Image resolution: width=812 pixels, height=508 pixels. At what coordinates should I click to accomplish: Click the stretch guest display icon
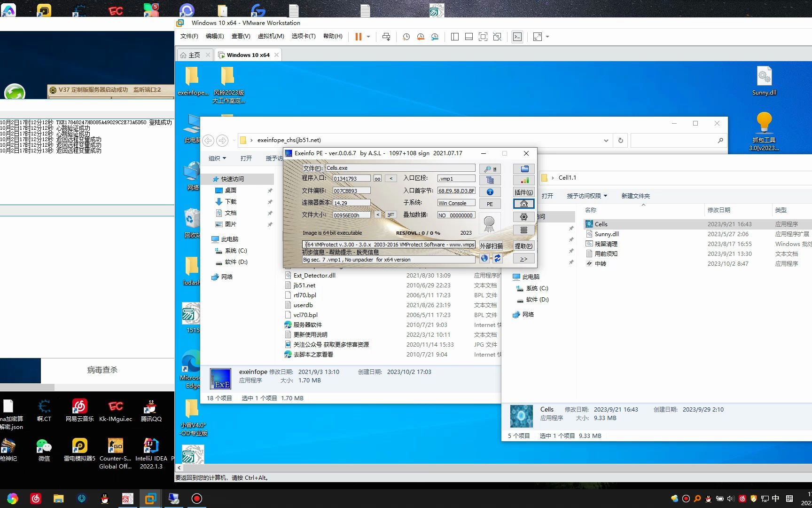[538, 37]
